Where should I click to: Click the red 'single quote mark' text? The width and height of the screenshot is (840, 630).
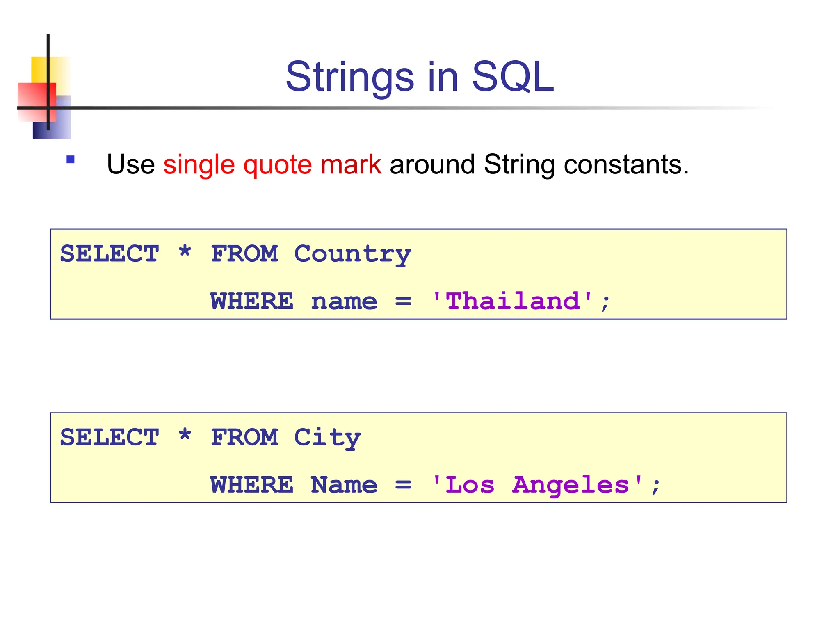(272, 165)
